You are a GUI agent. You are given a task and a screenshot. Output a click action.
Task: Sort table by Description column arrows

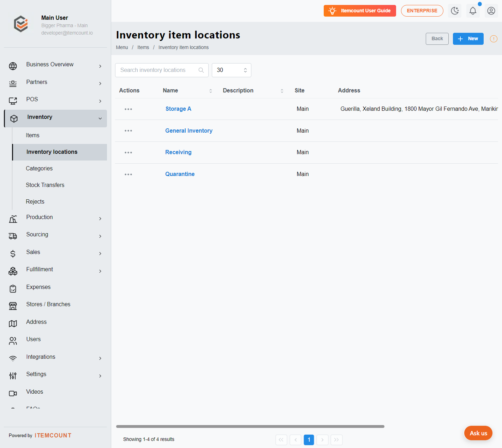click(282, 91)
